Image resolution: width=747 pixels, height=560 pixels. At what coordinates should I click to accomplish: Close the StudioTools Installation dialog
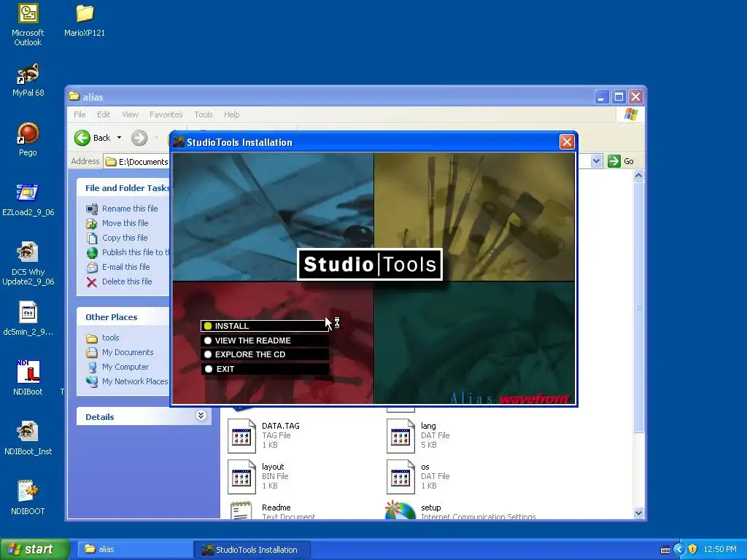[x=566, y=142]
